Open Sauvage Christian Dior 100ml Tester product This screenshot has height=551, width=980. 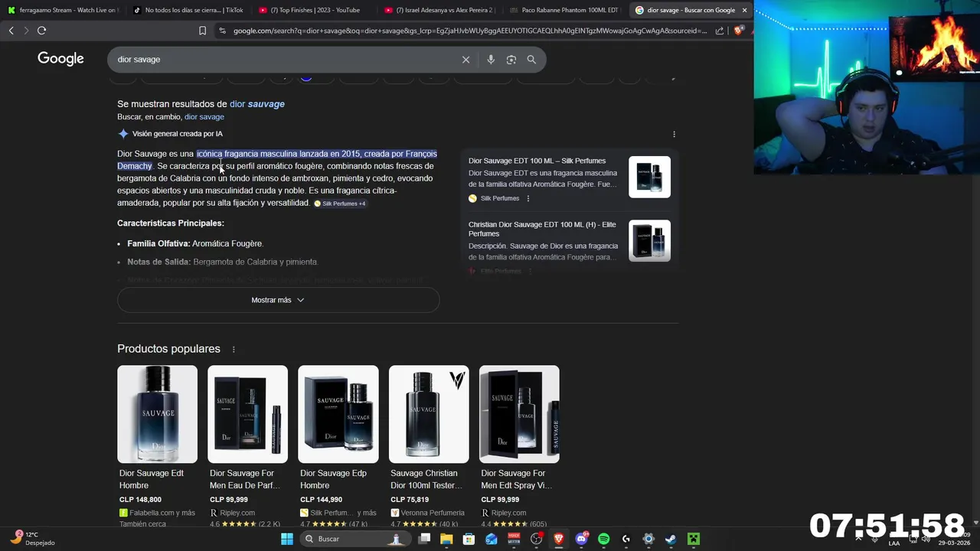(x=429, y=414)
